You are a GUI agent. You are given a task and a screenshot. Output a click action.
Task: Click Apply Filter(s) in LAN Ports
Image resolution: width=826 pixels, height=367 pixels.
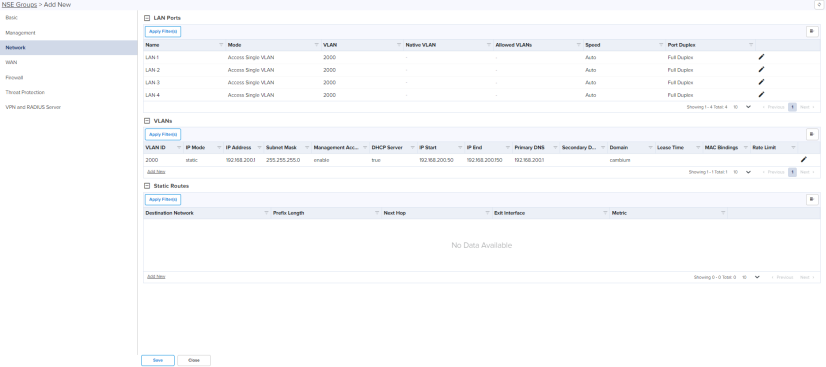tap(163, 32)
